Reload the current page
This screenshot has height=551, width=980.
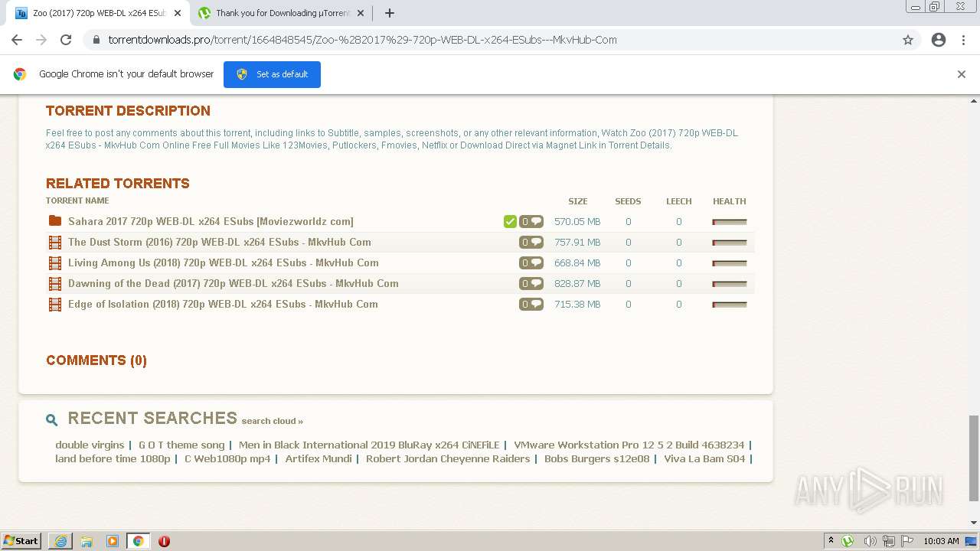tap(66, 40)
